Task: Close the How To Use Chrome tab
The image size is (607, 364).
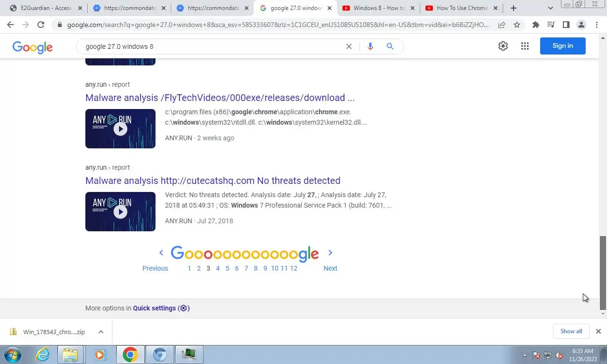Action: (x=496, y=8)
